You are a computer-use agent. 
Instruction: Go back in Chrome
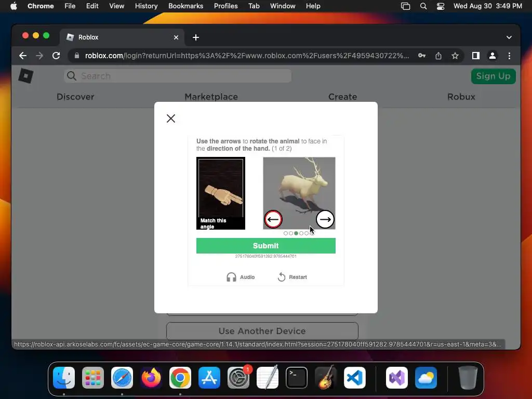(23, 56)
